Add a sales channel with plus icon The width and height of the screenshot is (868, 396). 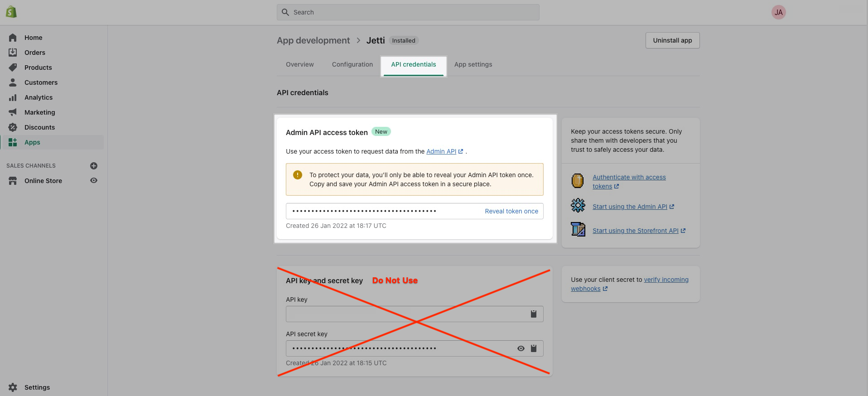pyautogui.click(x=94, y=166)
